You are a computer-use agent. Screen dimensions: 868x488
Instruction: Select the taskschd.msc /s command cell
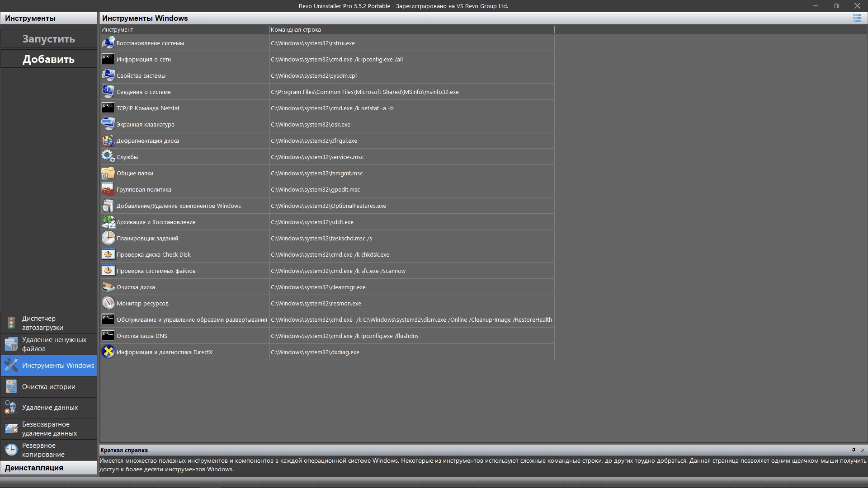click(412, 238)
